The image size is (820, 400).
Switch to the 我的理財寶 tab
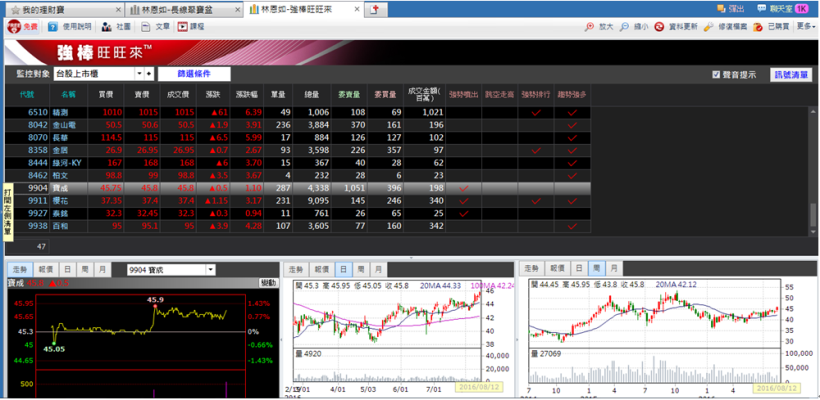pyautogui.click(x=65, y=10)
